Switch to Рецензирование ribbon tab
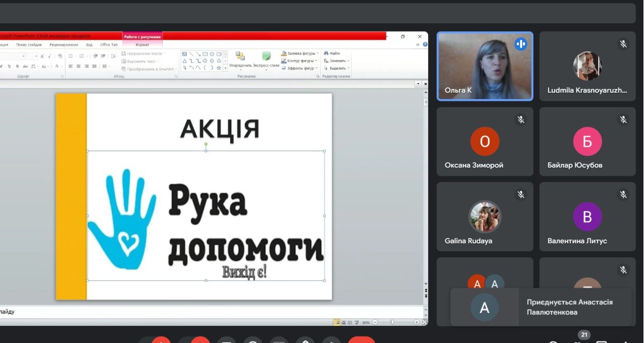644x343 pixels. (64, 44)
